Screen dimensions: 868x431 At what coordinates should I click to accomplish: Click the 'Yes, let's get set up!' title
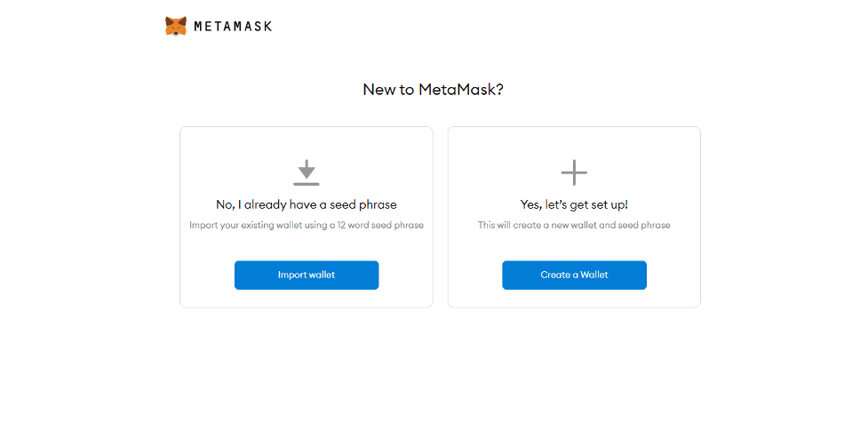click(574, 204)
